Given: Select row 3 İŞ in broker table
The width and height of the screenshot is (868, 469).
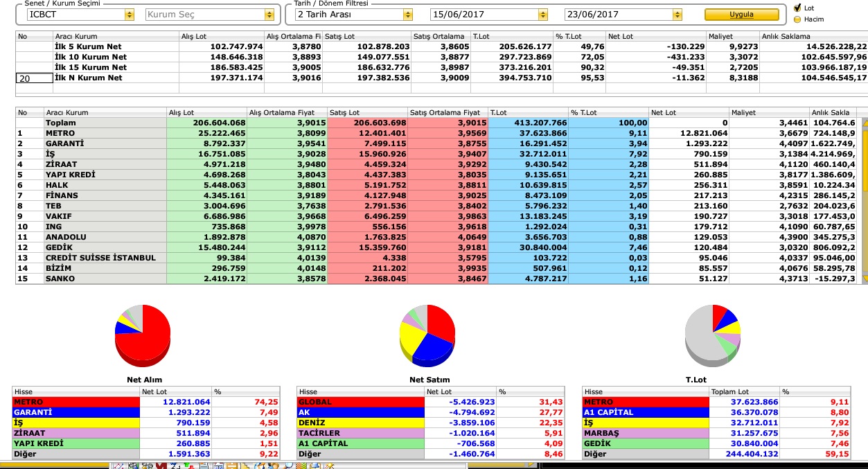Looking at the screenshot, I should click(x=436, y=154).
